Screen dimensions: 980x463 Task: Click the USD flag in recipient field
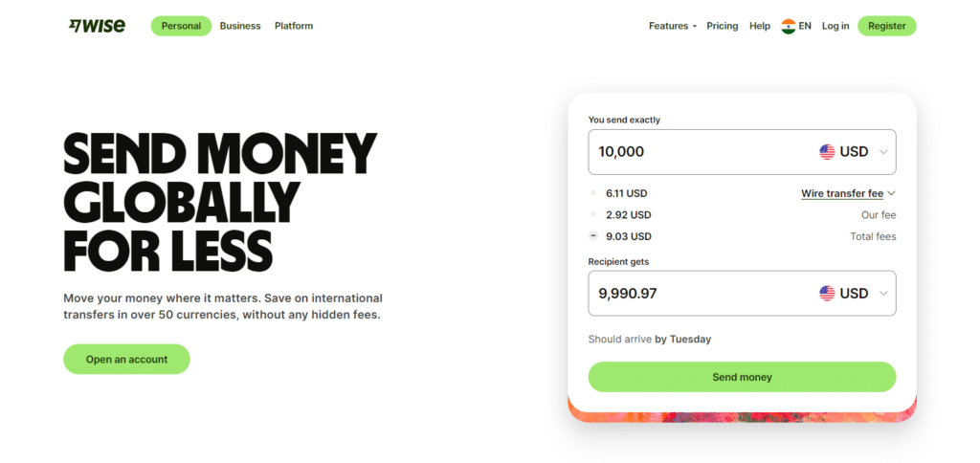pyautogui.click(x=827, y=293)
